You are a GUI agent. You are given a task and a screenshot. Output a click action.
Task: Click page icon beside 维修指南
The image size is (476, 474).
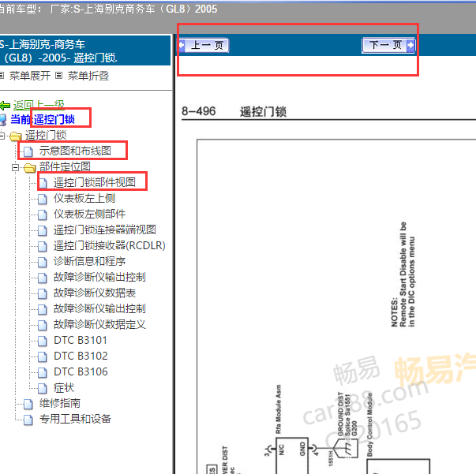[x=28, y=404]
